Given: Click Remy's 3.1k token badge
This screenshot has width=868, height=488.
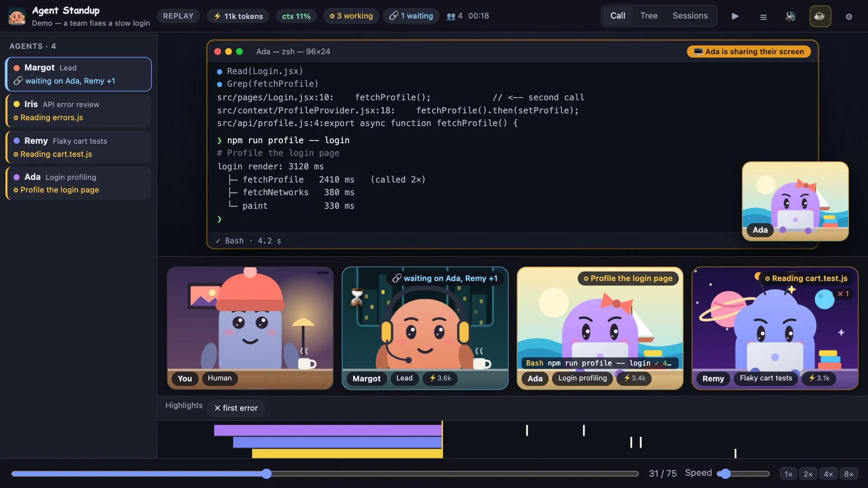Looking at the screenshot, I should pyautogui.click(x=819, y=378).
